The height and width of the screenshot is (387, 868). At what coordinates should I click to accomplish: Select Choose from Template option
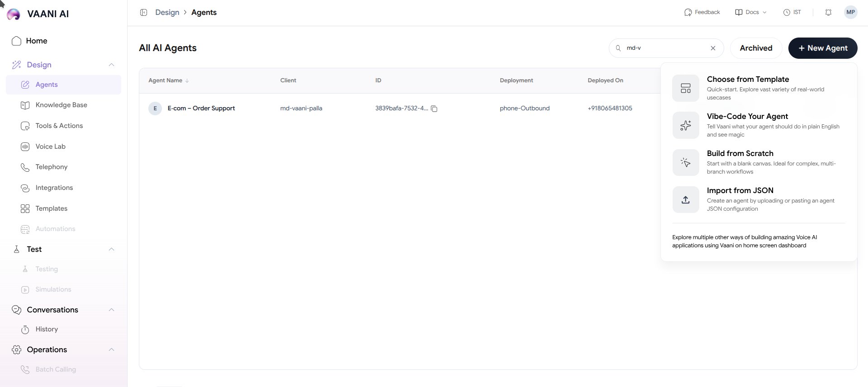(759, 88)
